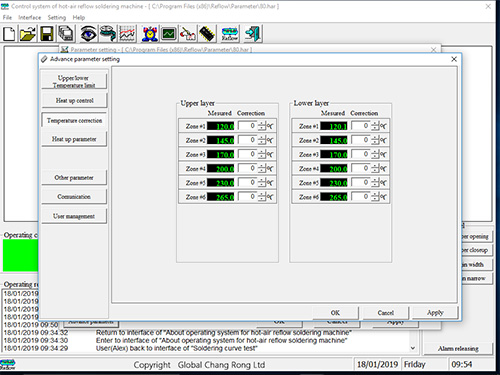Screen dimensions: 500x375
Task: Click Lower layer Zone #6 correction spinner
Action: pyautogui.click(x=375, y=197)
